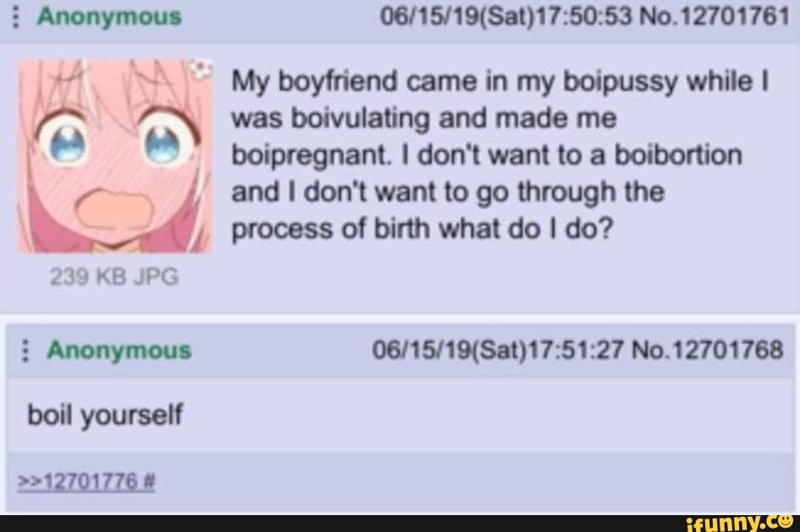Click the "boil yourself" reply text

tap(105, 414)
